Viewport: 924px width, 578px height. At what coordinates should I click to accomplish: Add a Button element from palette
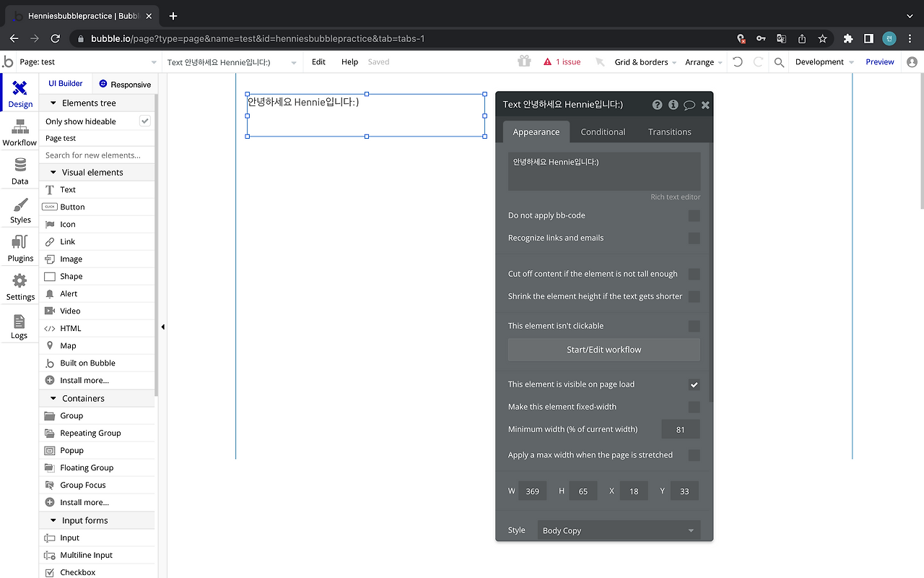click(97, 207)
